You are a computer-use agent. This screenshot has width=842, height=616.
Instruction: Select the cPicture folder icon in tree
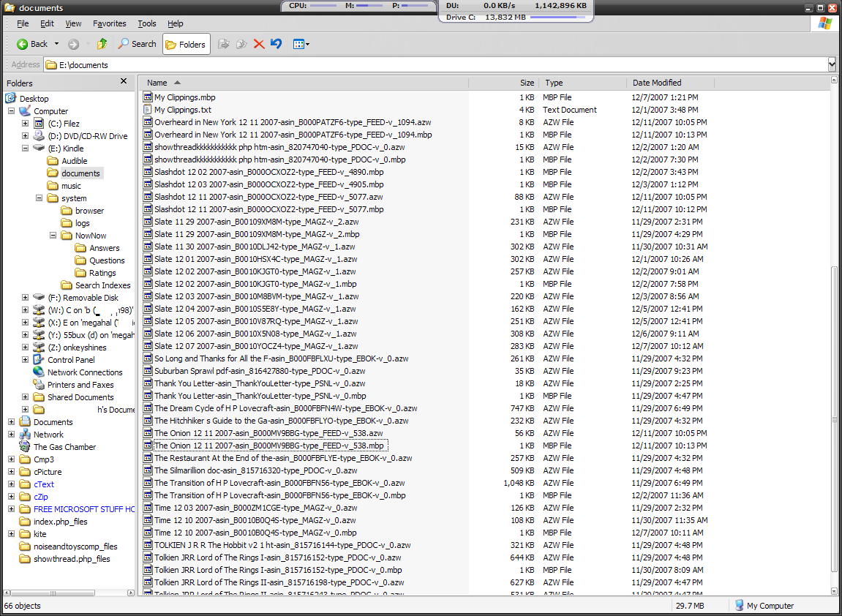(x=25, y=472)
